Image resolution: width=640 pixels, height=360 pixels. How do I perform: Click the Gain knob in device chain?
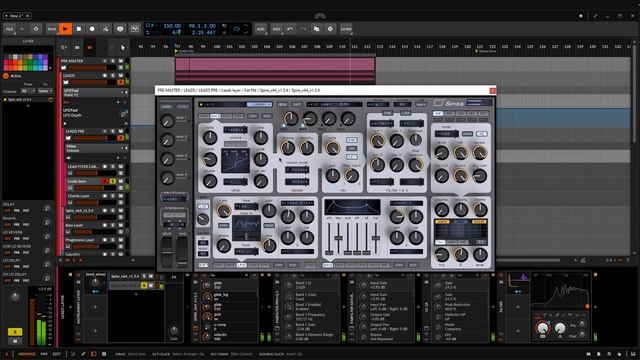(x=173, y=330)
